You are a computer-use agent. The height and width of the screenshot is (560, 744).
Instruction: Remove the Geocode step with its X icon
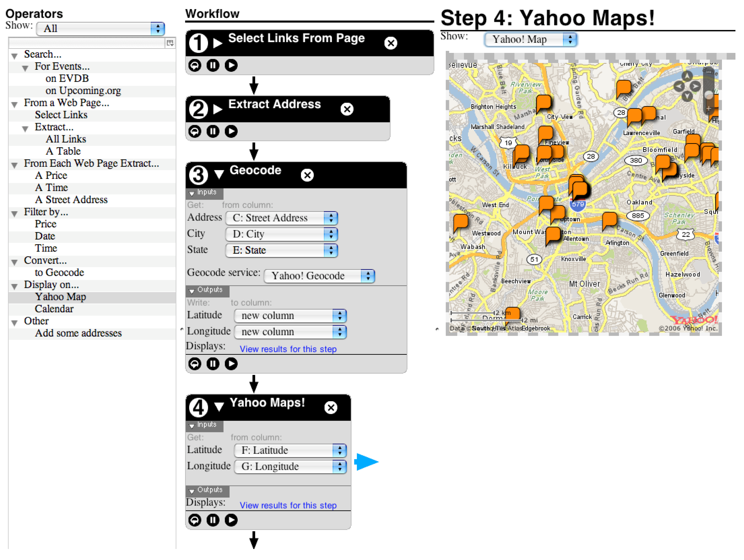(x=307, y=175)
